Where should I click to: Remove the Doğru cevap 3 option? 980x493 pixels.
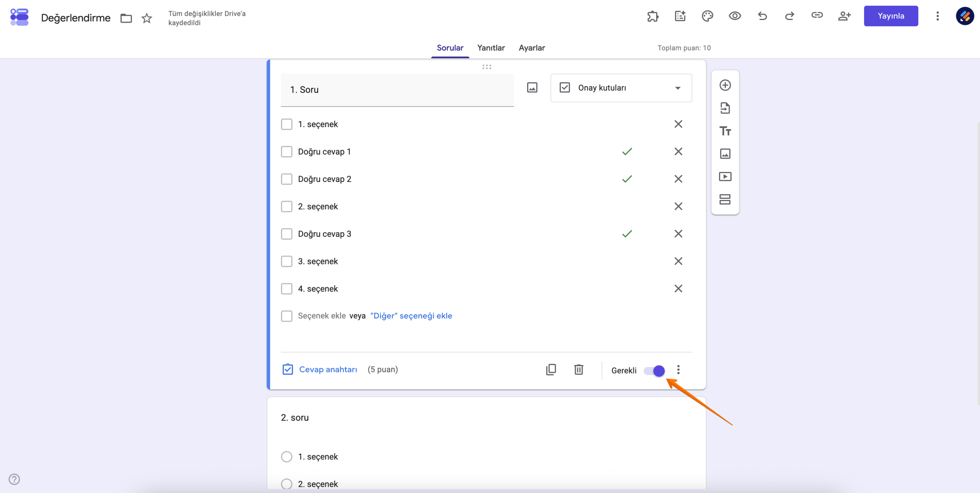678,234
